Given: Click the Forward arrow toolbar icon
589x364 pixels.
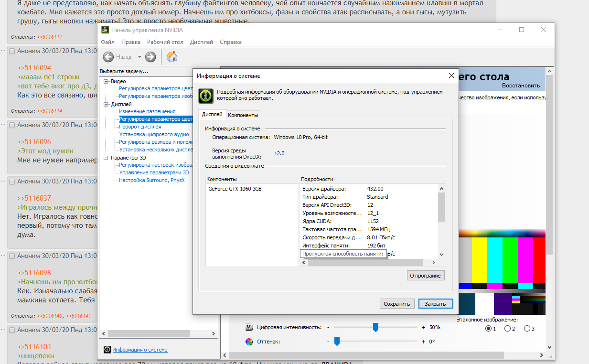Looking at the screenshot, I should [150, 57].
